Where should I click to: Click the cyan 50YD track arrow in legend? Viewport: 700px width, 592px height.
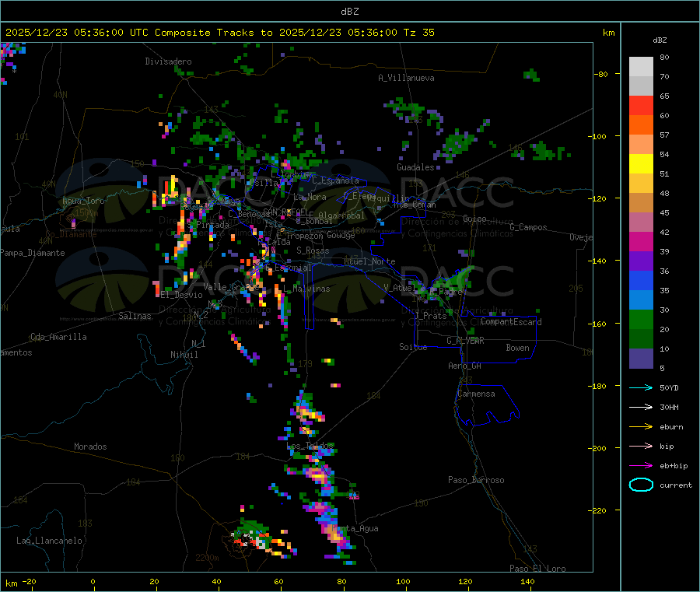click(x=641, y=387)
